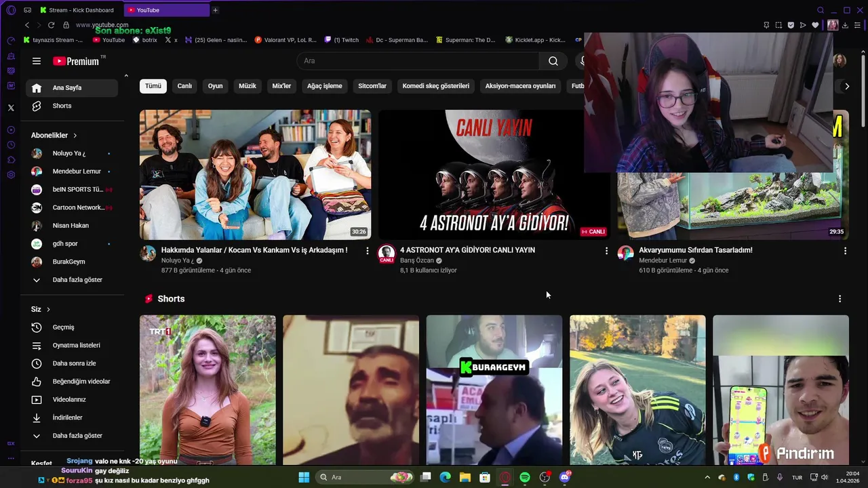Image resolution: width=868 pixels, height=488 pixels.
Task: Select Komedi skeç gösterileri chip
Action: tap(436, 86)
